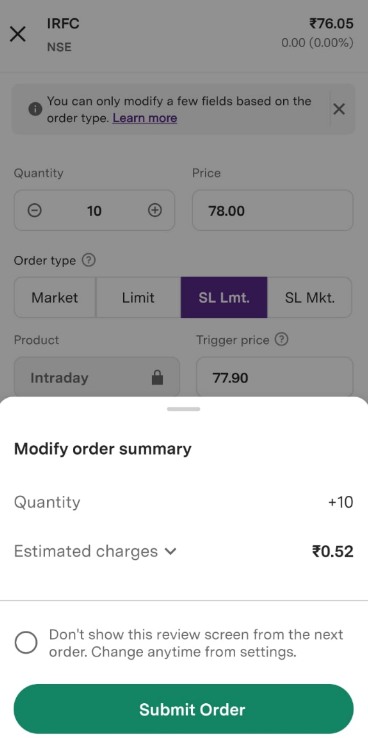The width and height of the screenshot is (368, 743).
Task: Select the SL Lmt. order type
Action: click(x=224, y=298)
